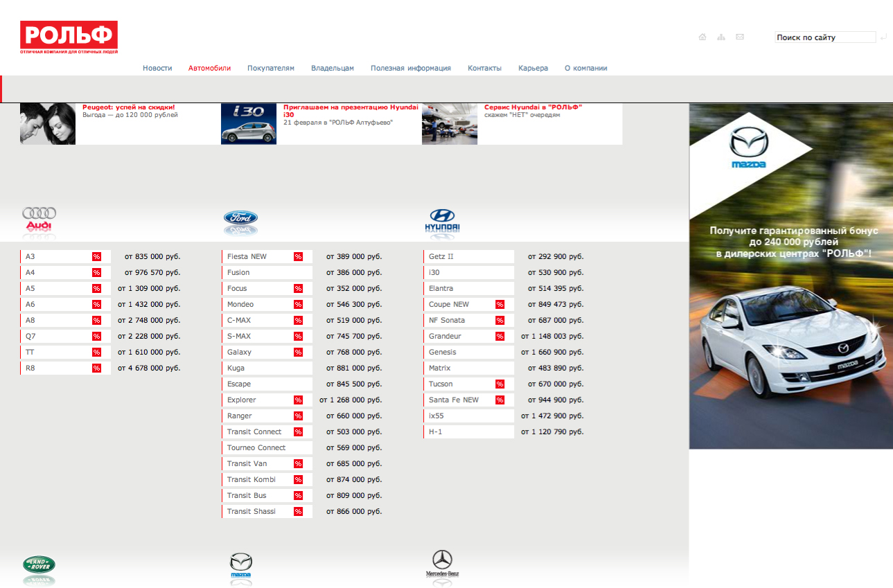Click the Hyundai service garage thumbnail
Viewport: 893px width, 588px height.
(x=450, y=124)
